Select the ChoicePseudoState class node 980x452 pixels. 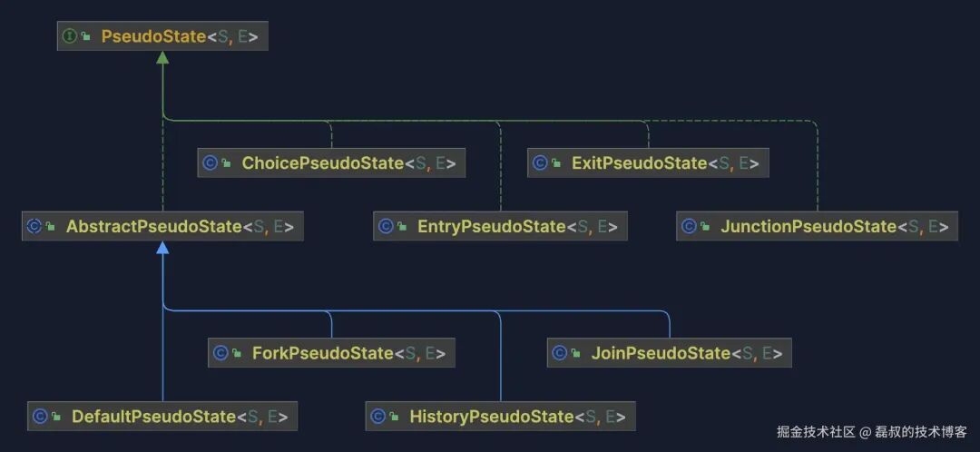(331, 163)
